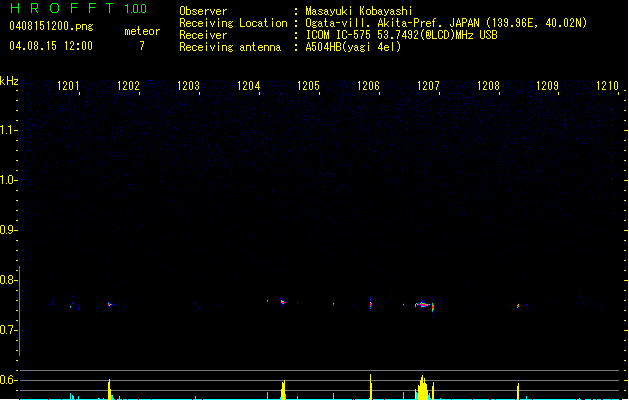Click the Receiving Location value text
The height and width of the screenshot is (400, 629).
point(446,23)
